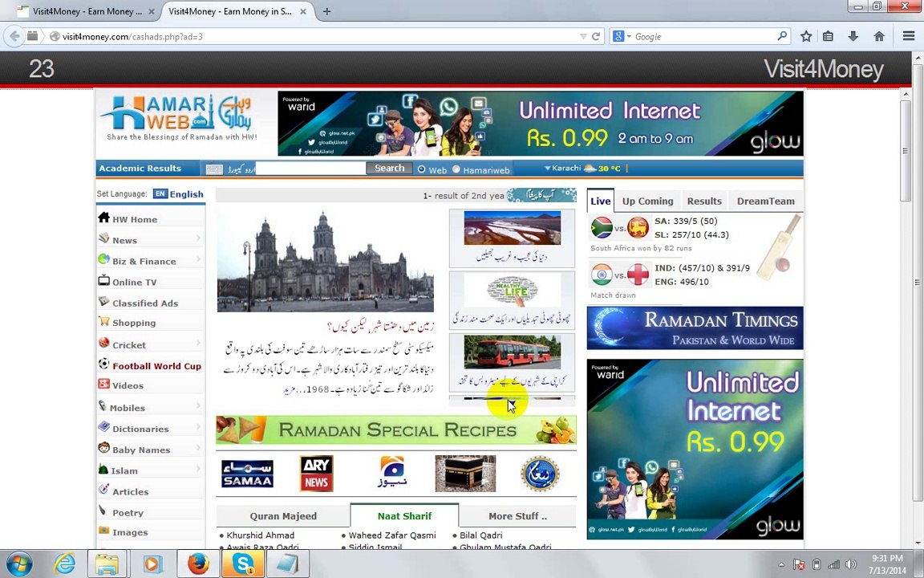
Task: Open Academic Results link
Action: point(140,168)
